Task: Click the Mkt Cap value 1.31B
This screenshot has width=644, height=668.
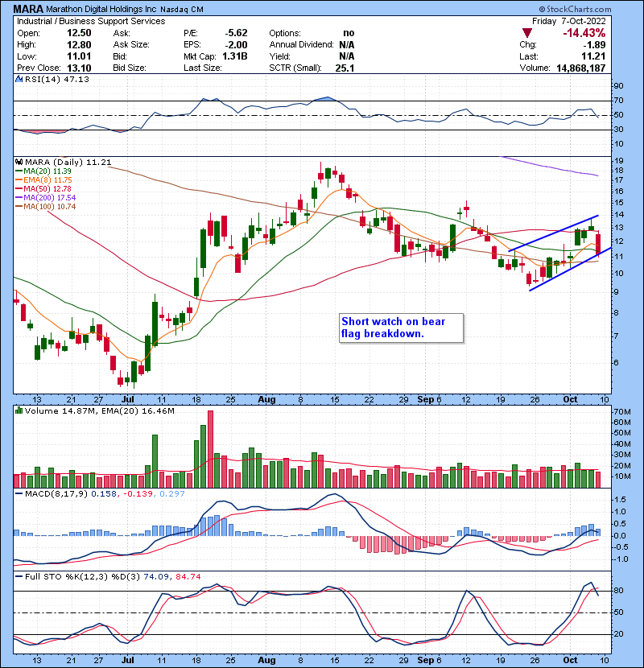Action: tap(234, 56)
